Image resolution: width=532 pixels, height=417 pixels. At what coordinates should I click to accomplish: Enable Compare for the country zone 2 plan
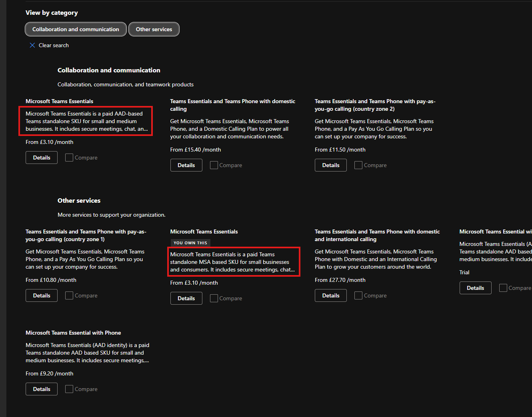358,165
